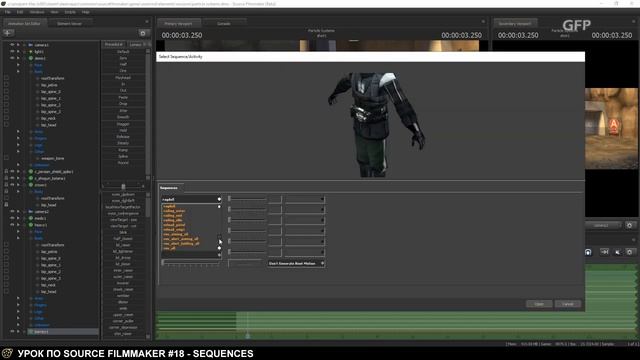Click Open button in sequence dialog

(x=539, y=304)
